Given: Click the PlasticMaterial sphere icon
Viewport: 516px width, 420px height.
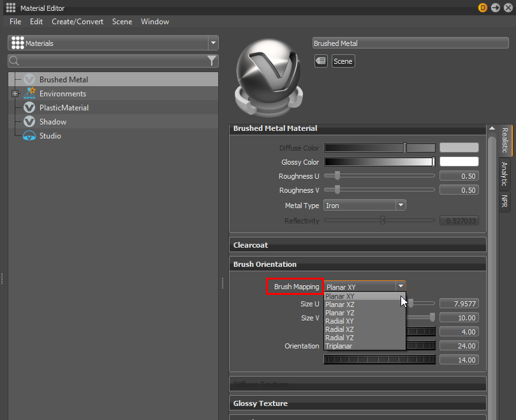Looking at the screenshot, I should pyautogui.click(x=30, y=107).
